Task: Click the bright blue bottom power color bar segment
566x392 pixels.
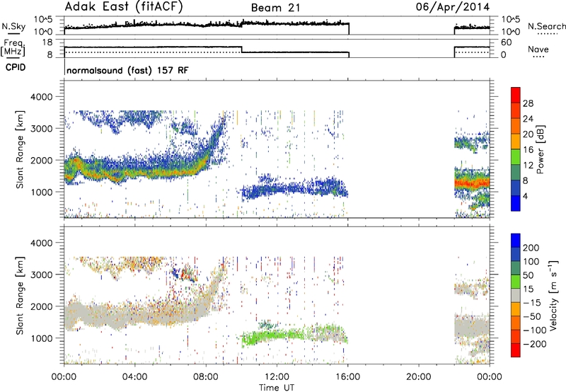Action: (516, 203)
